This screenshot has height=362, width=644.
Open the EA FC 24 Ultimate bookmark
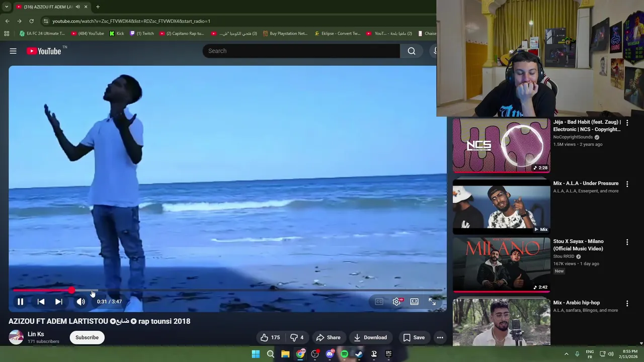[x=42, y=34]
